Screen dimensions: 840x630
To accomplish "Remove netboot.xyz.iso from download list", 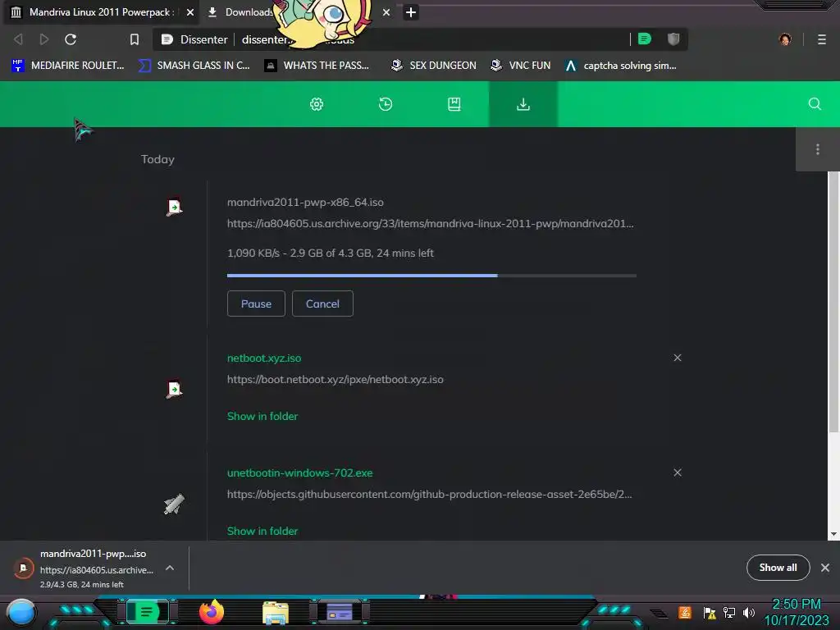I will pyautogui.click(x=678, y=358).
